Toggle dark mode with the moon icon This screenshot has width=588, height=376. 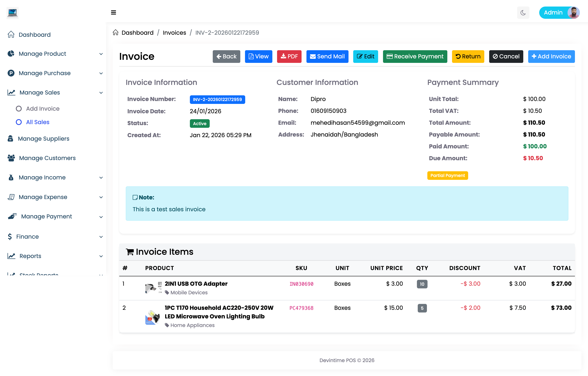tap(523, 12)
